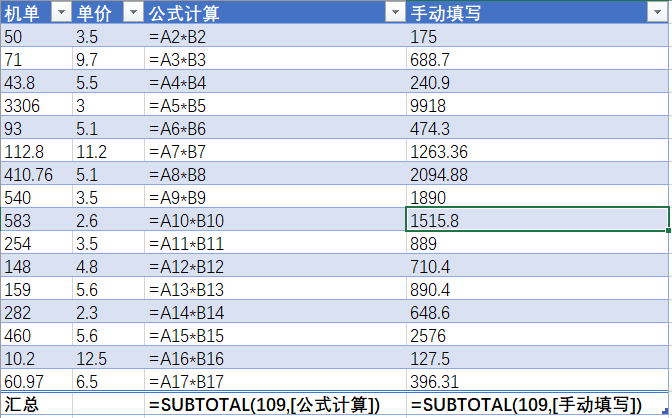
Task: Select cell containing formula =A7*B7
Action: pyautogui.click(x=276, y=151)
